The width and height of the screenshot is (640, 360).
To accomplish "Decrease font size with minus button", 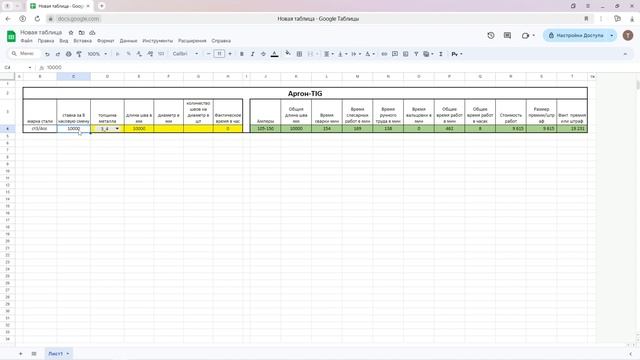I will coord(208,54).
